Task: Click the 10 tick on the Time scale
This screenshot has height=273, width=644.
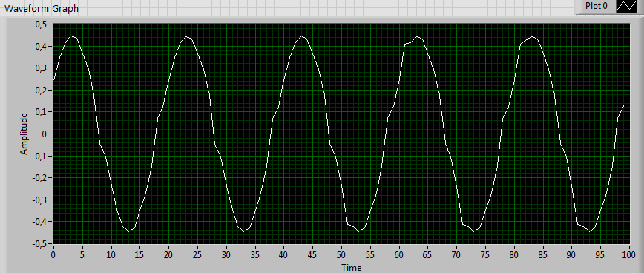Action: pos(111,255)
